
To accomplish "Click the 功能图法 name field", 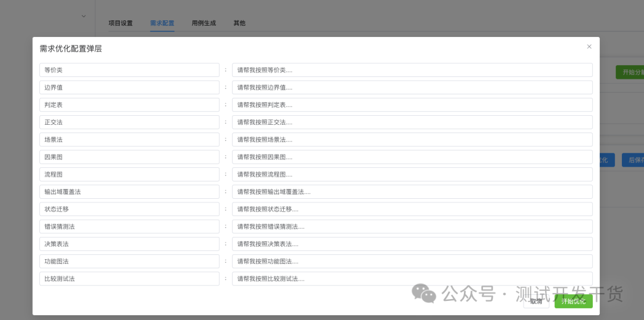I will (x=129, y=261).
